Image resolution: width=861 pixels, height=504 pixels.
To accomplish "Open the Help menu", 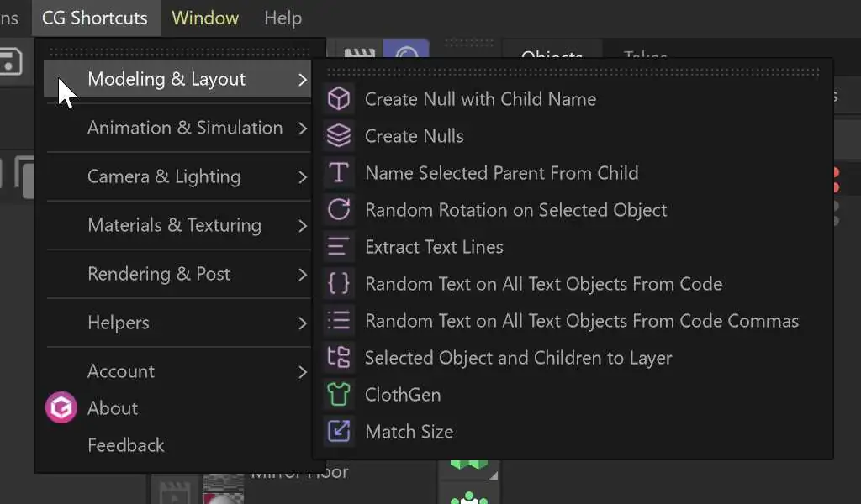I will (283, 18).
